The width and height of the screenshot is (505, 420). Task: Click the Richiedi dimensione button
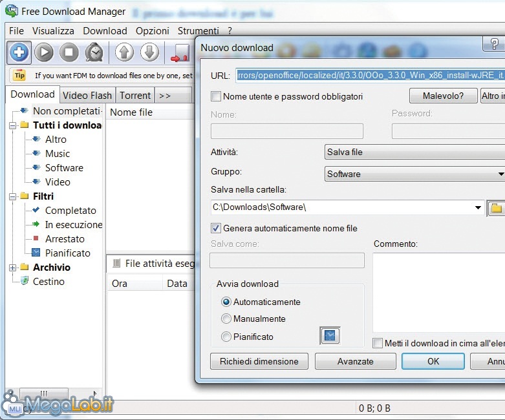click(259, 361)
